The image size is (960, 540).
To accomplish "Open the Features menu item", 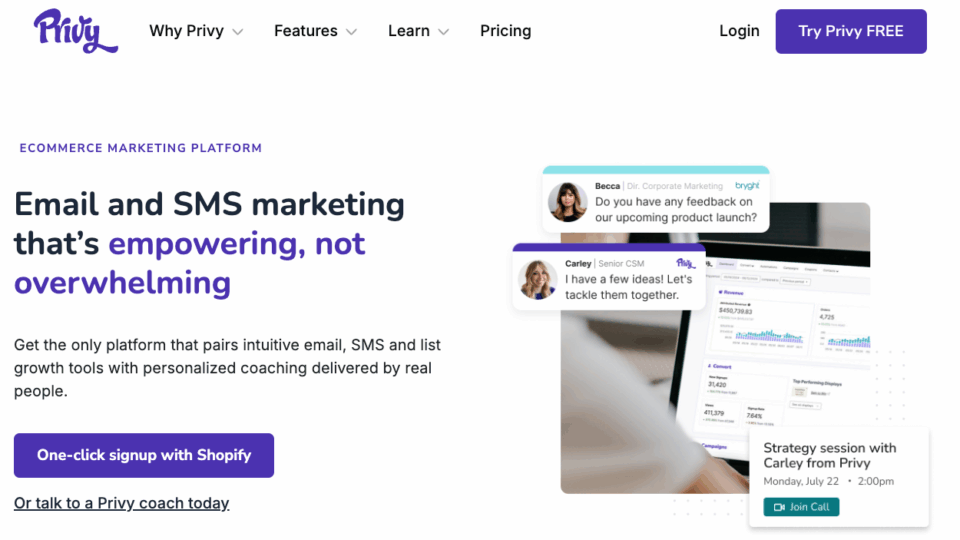I will click(x=306, y=31).
